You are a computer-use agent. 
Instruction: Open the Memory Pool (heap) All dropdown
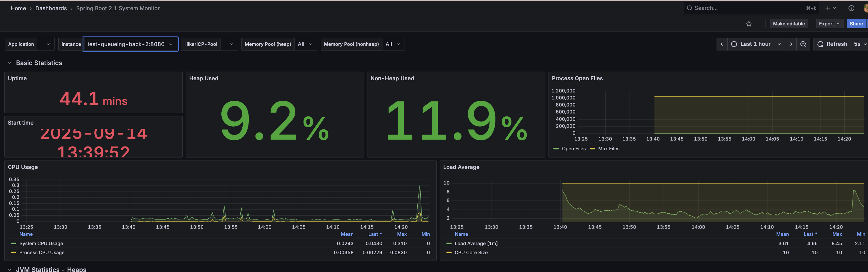[306, 44]
